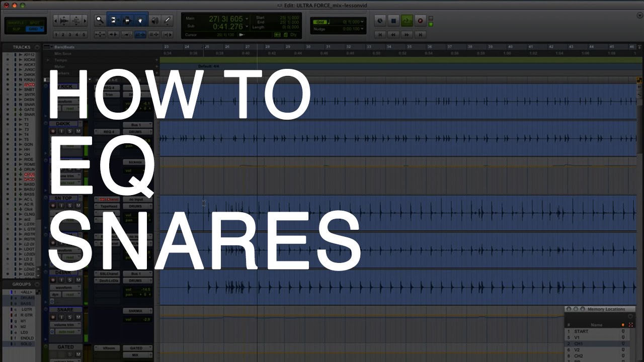Click the Zoom Toggle icon
644x362 pixels.
pos(100,35)
